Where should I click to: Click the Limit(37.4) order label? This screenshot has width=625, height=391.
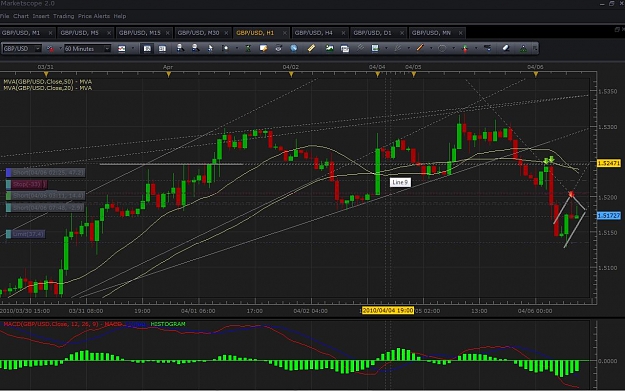pyautogui.click(x=25, y=234)
